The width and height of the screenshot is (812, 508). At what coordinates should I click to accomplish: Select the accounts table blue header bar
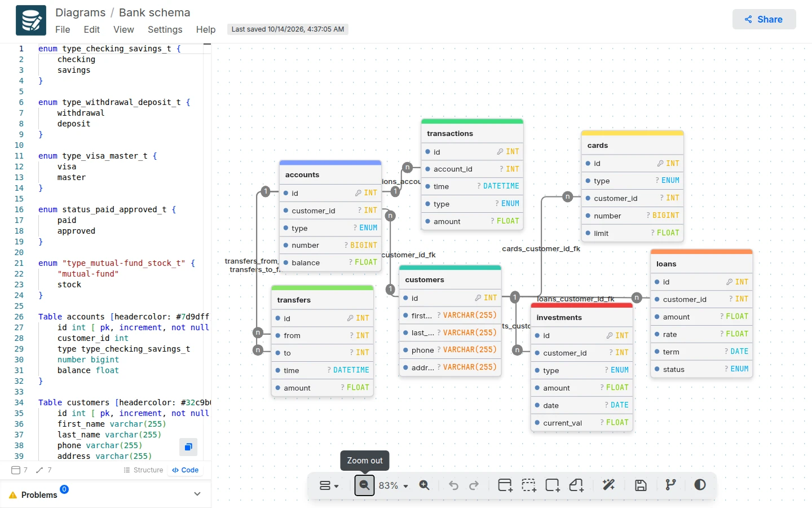click(x=330, y=163)
